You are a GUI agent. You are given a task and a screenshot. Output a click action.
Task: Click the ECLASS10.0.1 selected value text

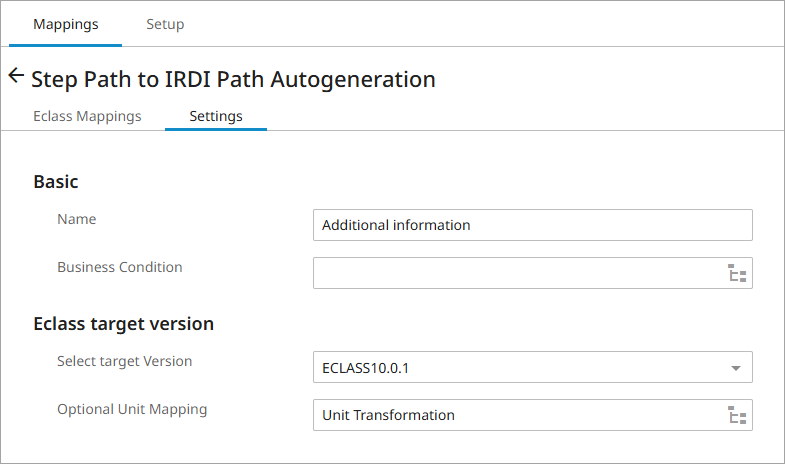[366, 368]
